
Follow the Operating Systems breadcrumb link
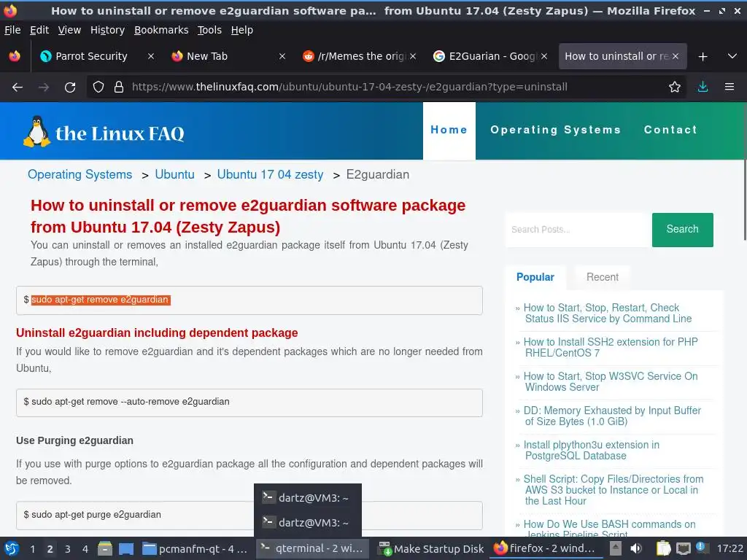pos(80,175)
